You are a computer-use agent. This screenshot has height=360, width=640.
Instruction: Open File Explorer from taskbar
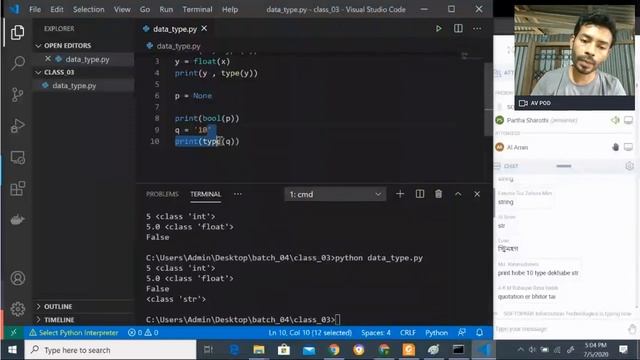coord(259,350)
